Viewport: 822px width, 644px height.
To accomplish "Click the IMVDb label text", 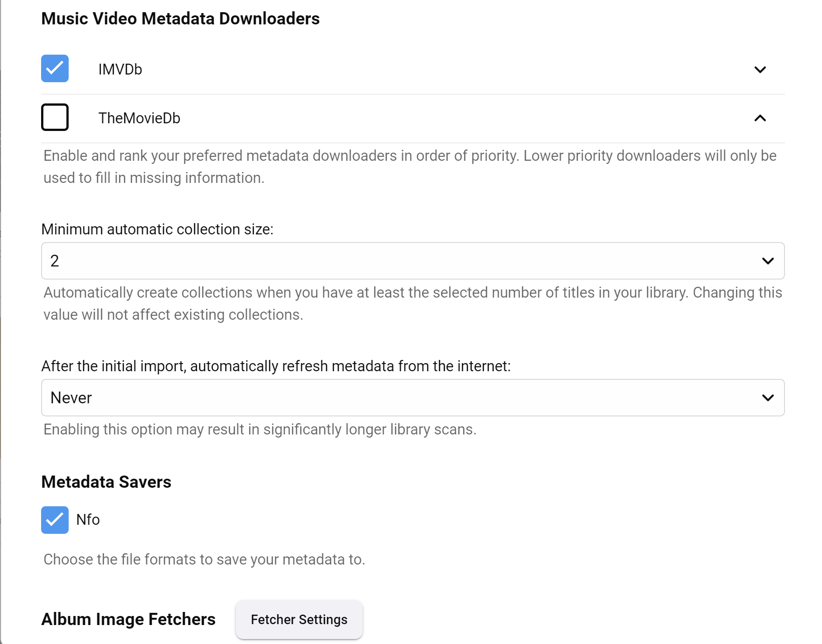I will pyautogui.click(x=120, y=70).
